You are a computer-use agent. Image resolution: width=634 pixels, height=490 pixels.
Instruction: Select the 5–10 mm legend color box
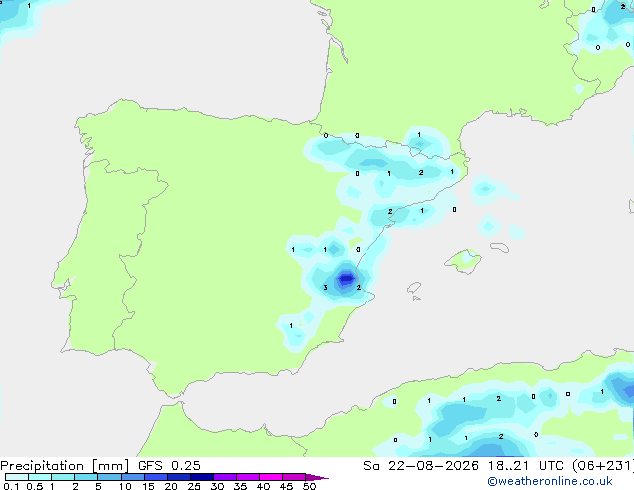coord(109,477)
